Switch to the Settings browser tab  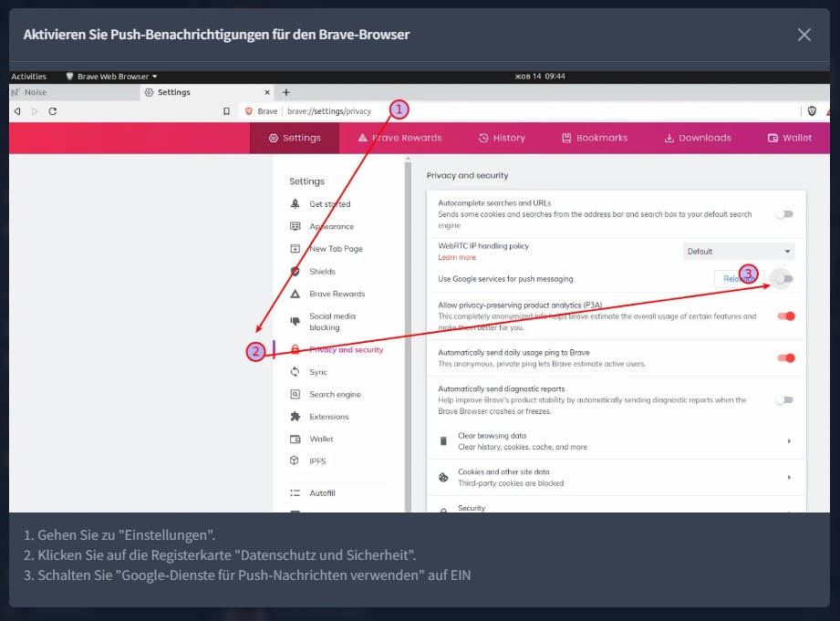(x=206, y=92)
